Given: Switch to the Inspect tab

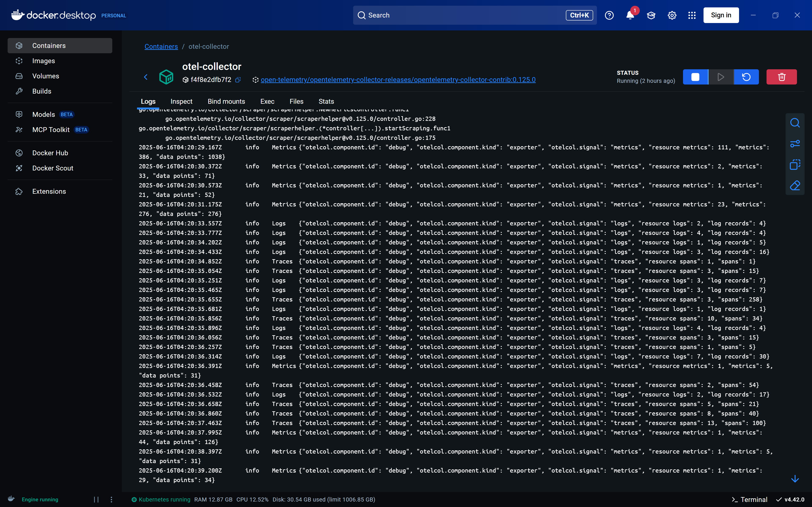Looking at the screenshot, I should pos(181,101).
